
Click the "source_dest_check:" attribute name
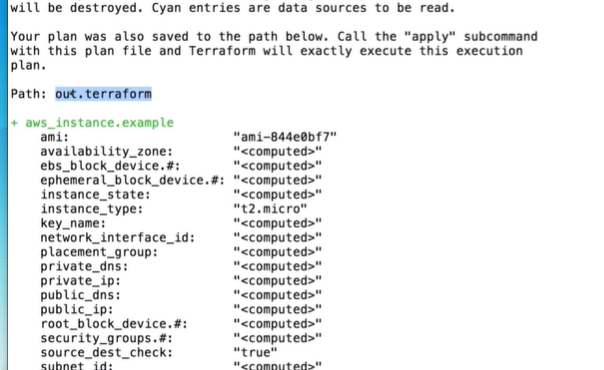(x=107, y=353)
